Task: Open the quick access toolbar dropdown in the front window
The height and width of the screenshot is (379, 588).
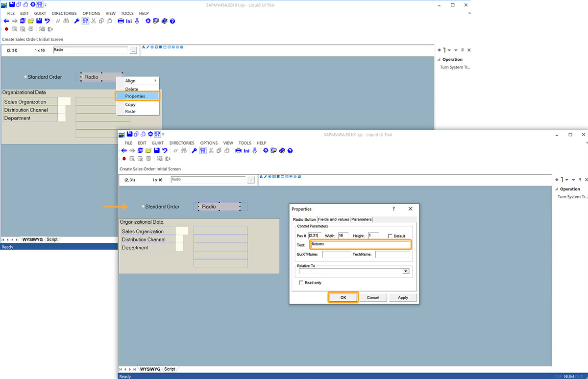Action: [163, 134]
